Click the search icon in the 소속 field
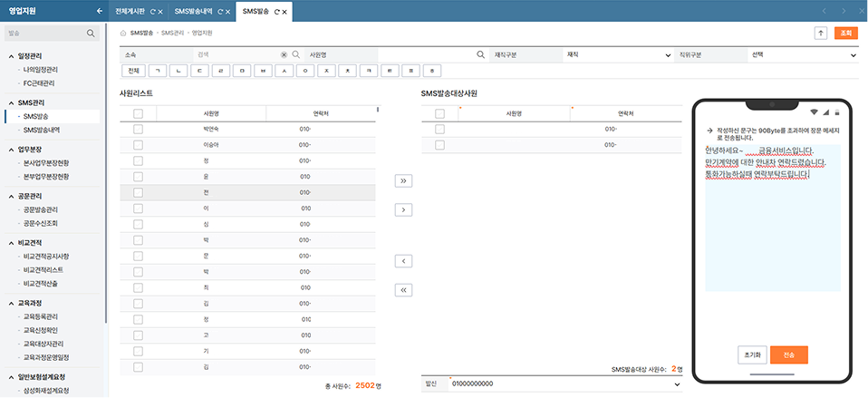The image size is (868, 398). (295, 54)
